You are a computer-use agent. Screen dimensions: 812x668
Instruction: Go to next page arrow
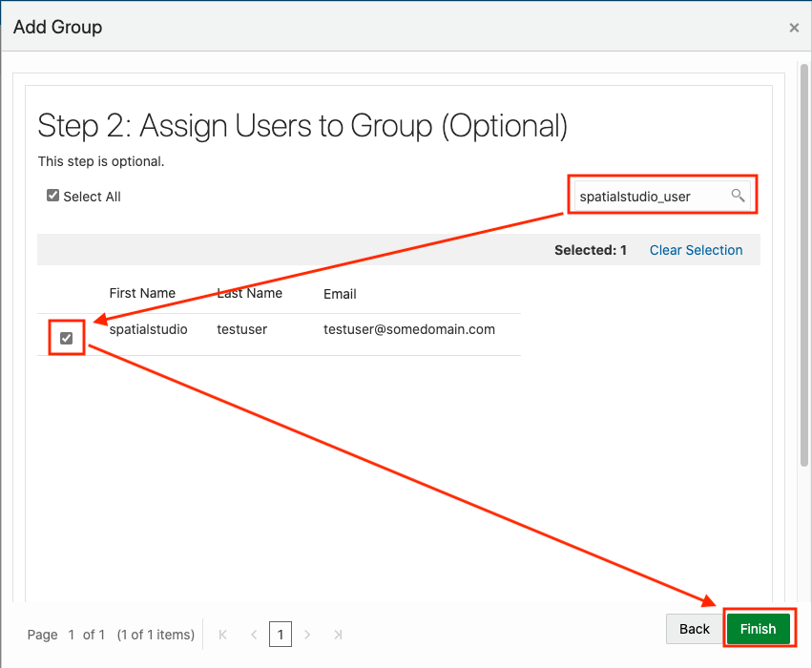click(307, 635)
